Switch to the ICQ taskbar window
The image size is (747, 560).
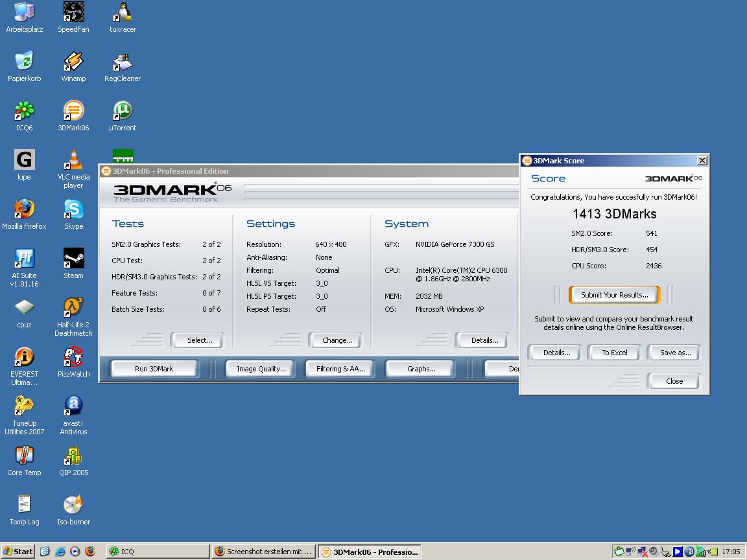coord(158,552)
